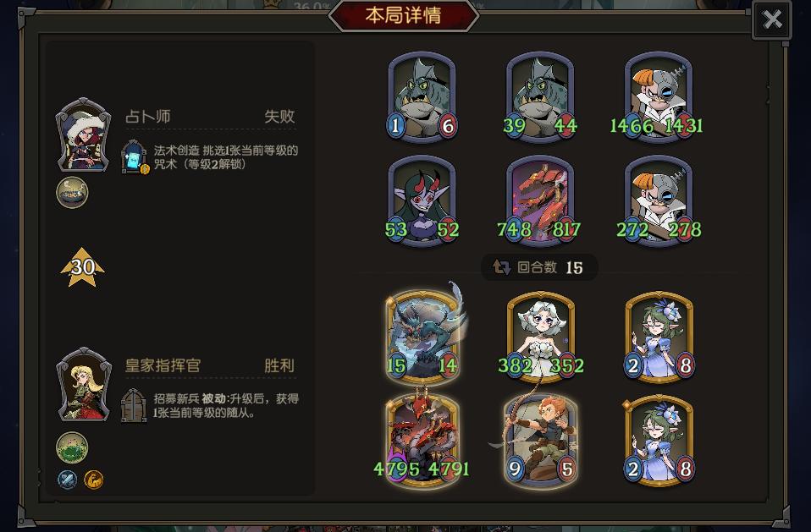Viewport: 811px width, 532px height.
Task: Click the 皇家指挥官 hero portrait
Action: click(x=83, y=385)
